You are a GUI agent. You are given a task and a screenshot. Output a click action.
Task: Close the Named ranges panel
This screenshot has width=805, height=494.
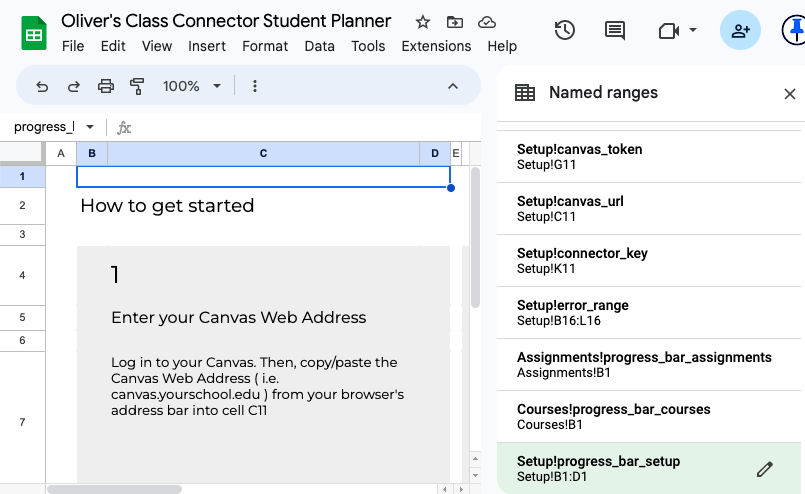coord(790,94)
